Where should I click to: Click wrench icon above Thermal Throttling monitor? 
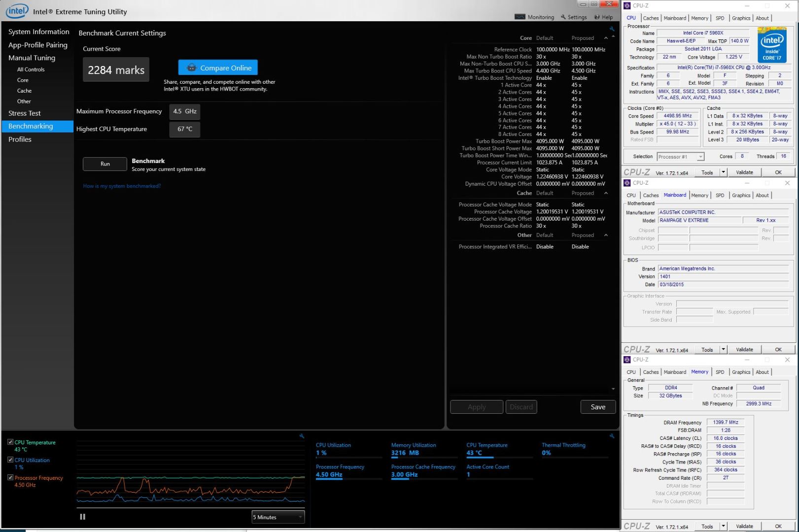click(x=612, y=436)
